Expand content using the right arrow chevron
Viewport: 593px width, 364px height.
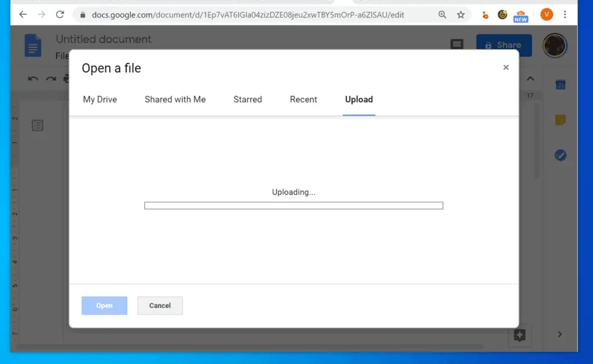[559, 334]
